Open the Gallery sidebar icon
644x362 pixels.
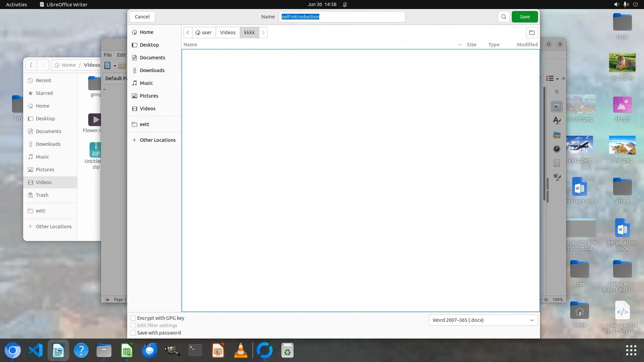(557, 135)
